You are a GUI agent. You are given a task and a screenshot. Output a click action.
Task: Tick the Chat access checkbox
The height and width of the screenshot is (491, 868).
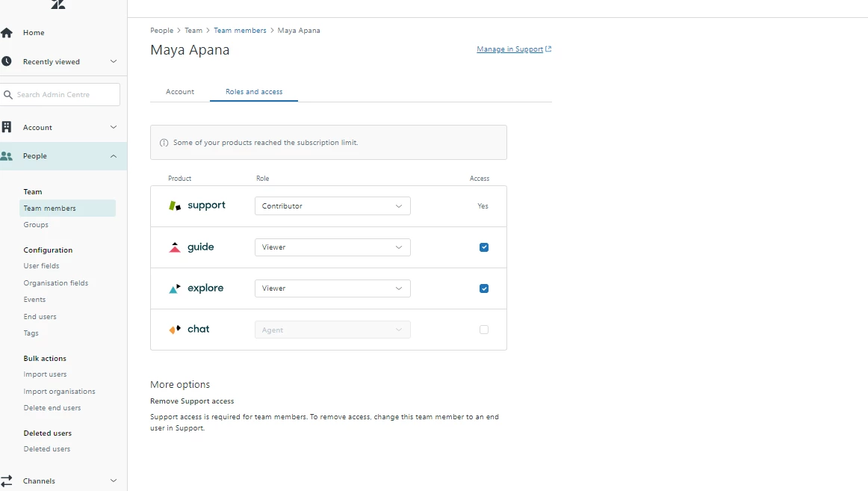(x=484, y=330)
